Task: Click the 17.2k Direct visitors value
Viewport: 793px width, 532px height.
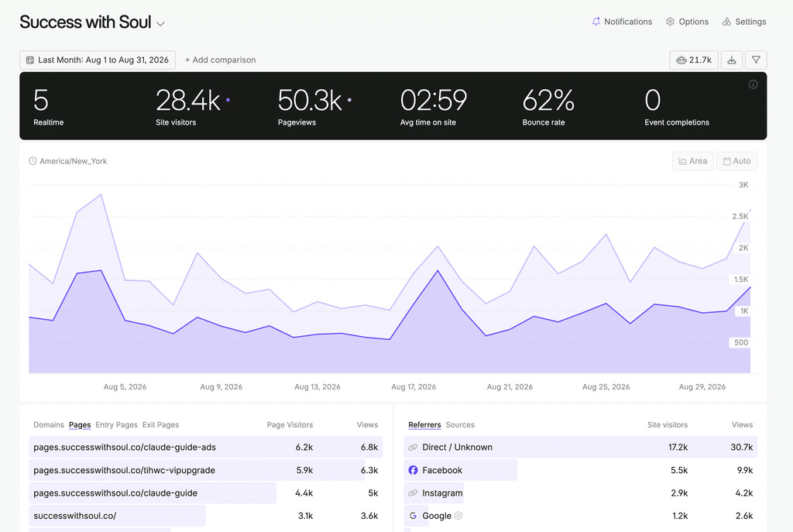Action: pyautogui.click(x=678, y=447)
